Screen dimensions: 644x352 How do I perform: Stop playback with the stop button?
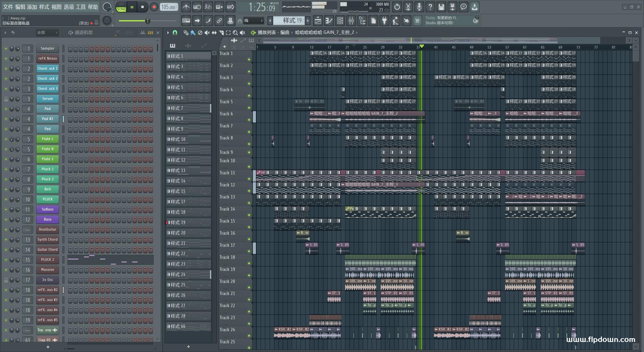(143, 7)
